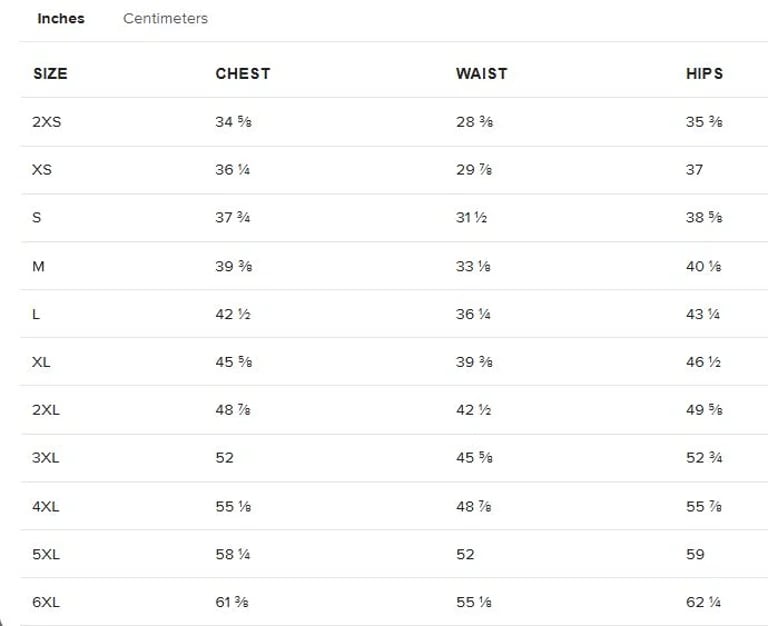Switch to the Centimeters tab
768x626 pixels.
pyautogui.click(x=166, y=19)
